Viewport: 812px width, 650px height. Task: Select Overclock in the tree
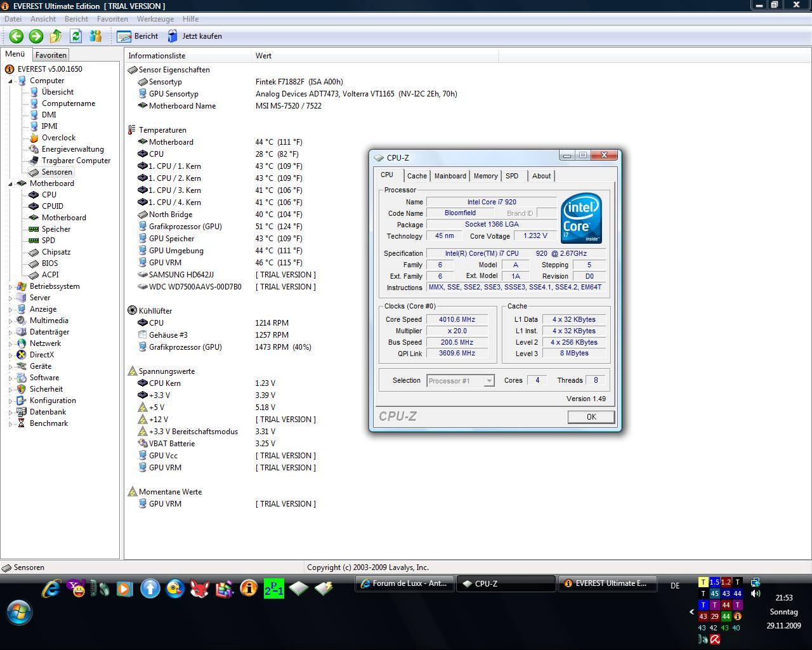point(58,138)
